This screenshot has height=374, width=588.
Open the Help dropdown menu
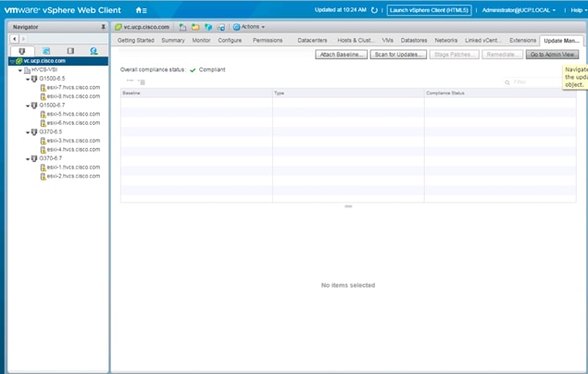click(x=579, y=10)
